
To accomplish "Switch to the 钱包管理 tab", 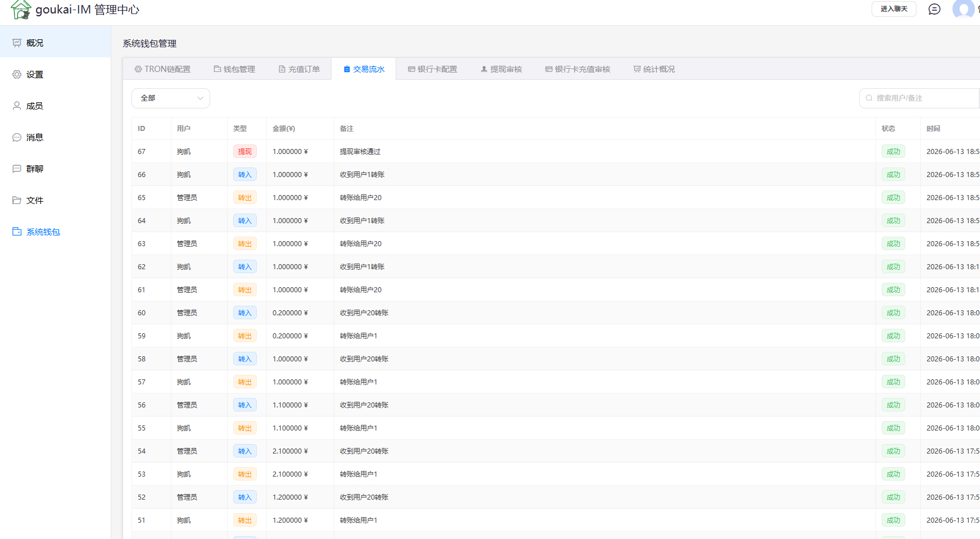I will click(234, 69).
